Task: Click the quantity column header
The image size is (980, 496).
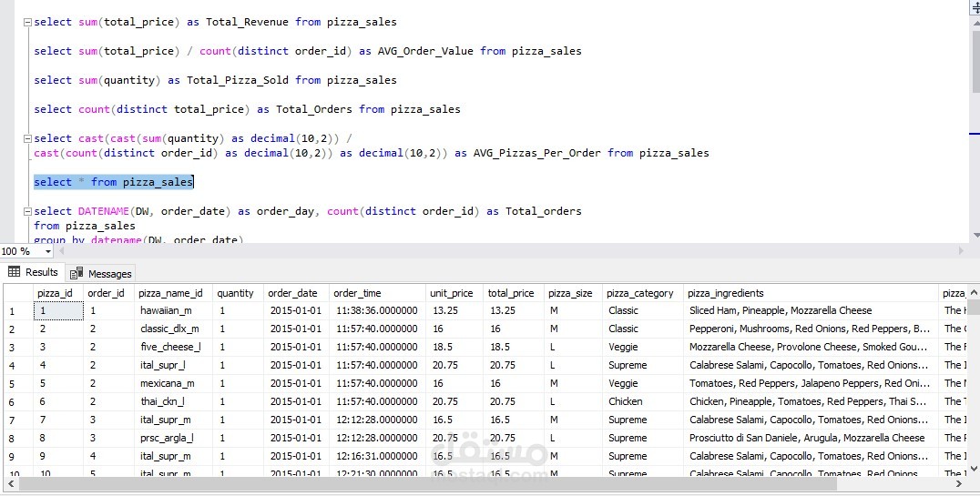Action: (236, 293)
